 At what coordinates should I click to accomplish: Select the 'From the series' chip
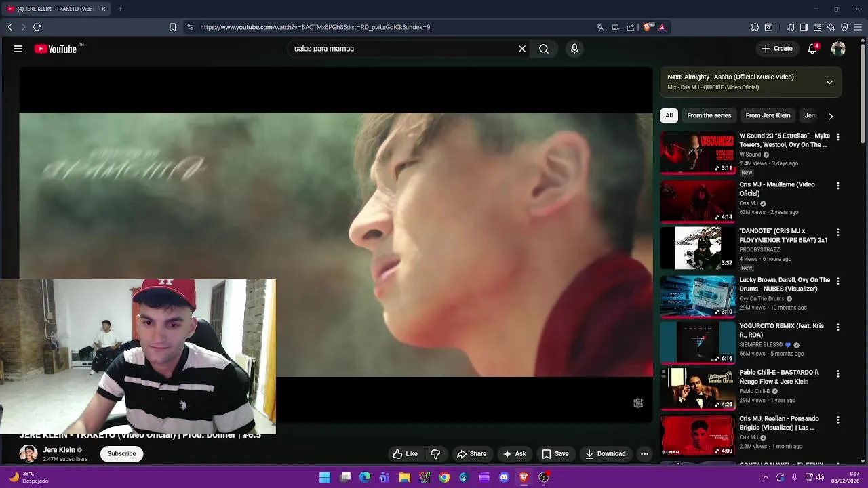[x=709, y=115]
